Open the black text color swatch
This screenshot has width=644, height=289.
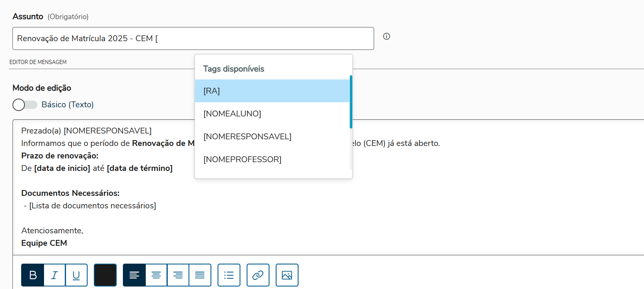[105, 275]
